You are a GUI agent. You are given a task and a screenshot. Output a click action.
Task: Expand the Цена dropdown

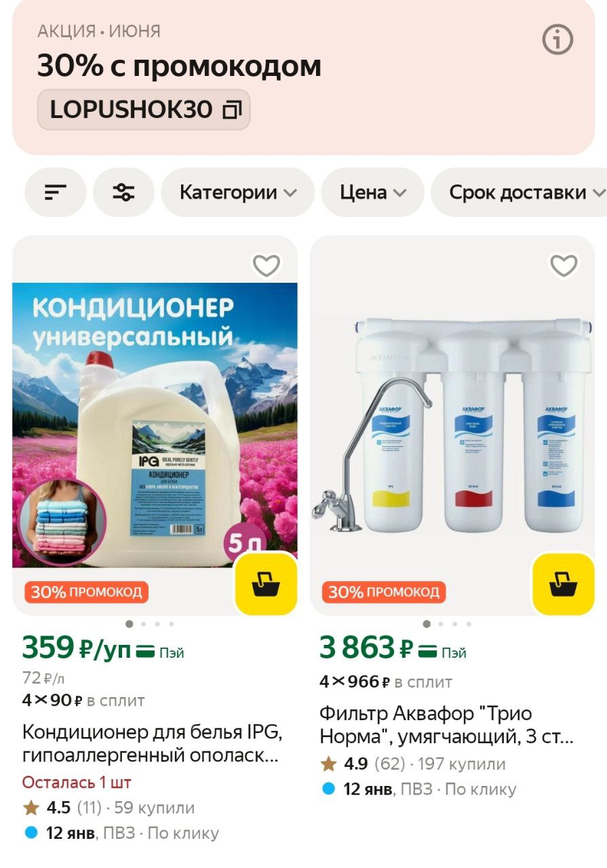pyautogui.click(x=372, y=193)
